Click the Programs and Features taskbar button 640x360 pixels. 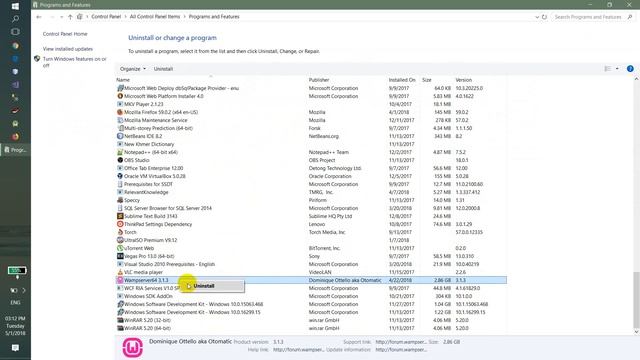(x=16, y=150)
